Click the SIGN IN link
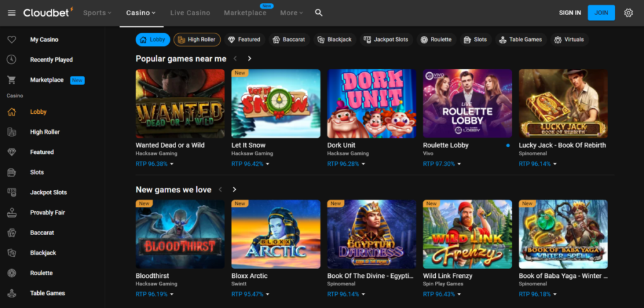Image resolution: width=644 pixels, height=308 pixels. point(570,13)
